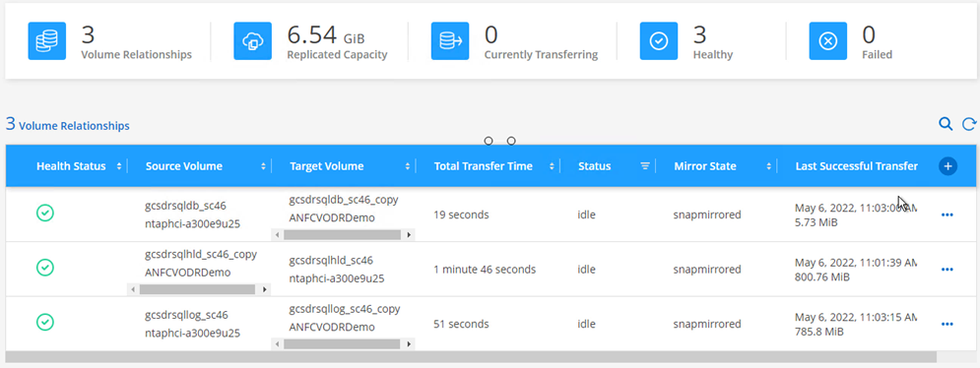Click the 5.73 MiB transfer size

click(x=817, y=222)
